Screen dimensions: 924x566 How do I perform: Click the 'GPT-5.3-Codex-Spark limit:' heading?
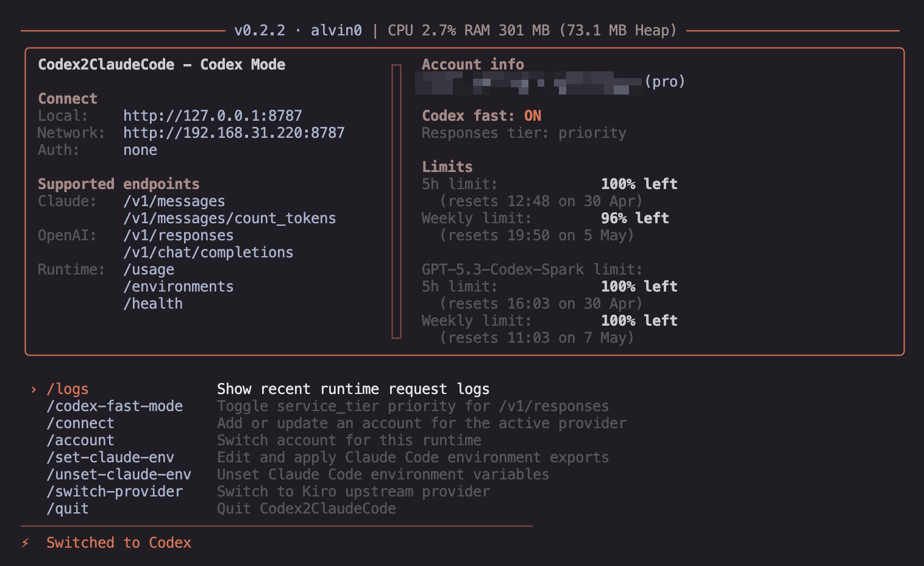[533, 270]
